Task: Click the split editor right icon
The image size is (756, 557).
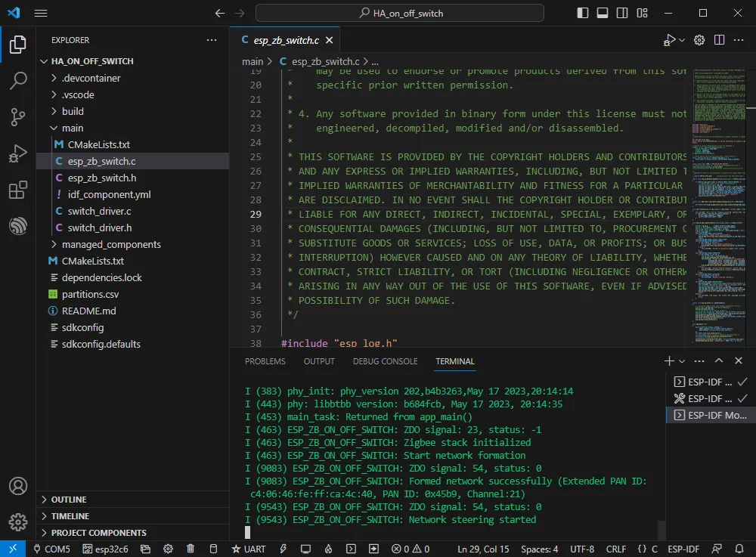Action: click(x=719, y=40)
